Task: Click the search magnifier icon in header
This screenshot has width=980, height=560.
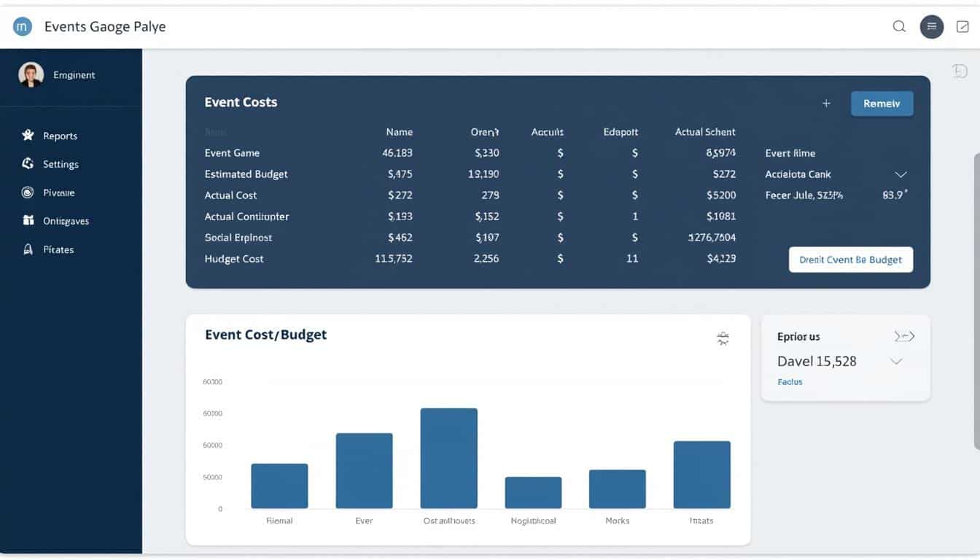Action: [899, 27]
